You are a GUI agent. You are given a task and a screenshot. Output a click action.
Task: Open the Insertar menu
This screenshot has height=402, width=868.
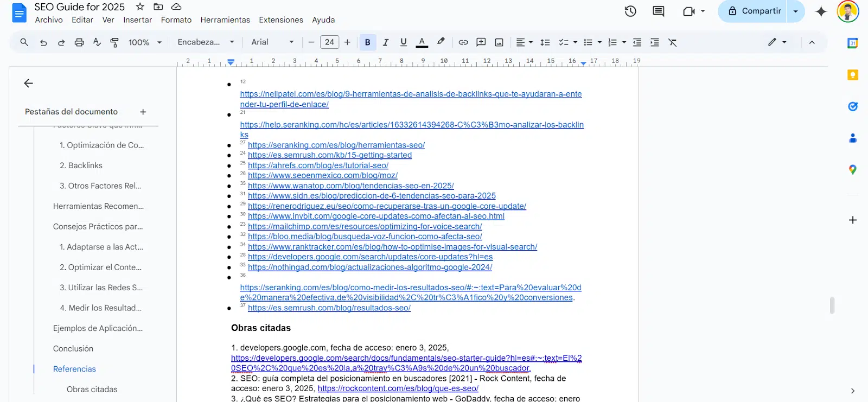138,20
